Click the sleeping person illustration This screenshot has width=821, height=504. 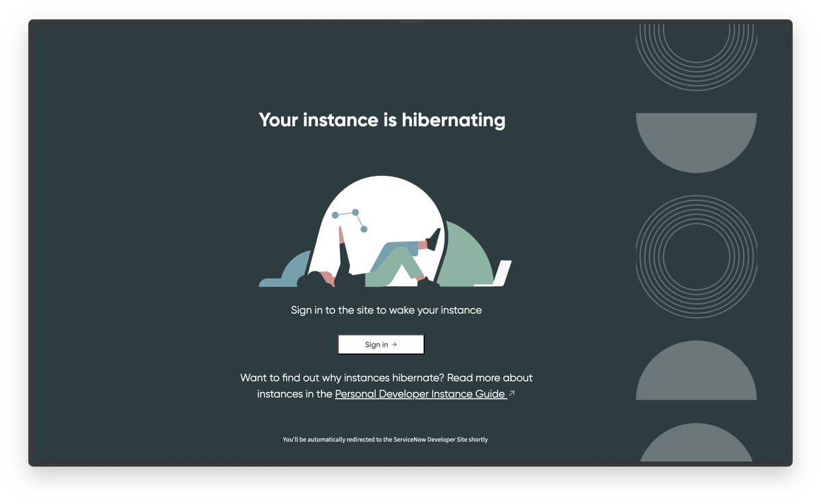click(385, 232)
